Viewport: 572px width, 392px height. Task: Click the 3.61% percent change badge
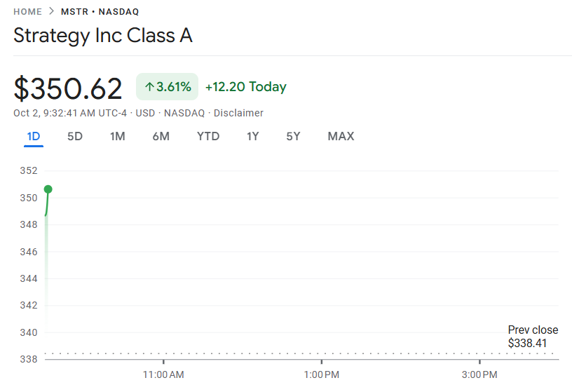[168, 87]
